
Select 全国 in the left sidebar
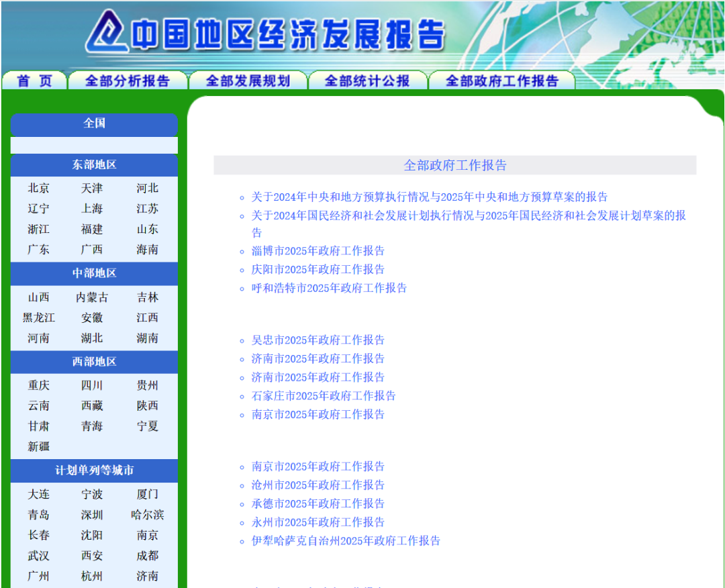94,124
